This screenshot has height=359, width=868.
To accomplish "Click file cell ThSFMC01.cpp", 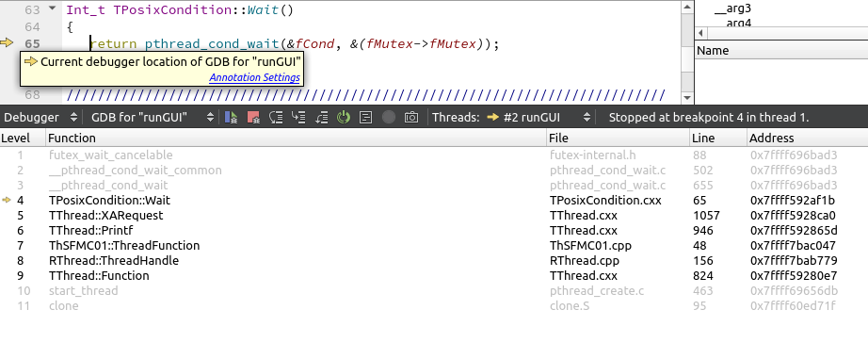I will pos(590,245).
